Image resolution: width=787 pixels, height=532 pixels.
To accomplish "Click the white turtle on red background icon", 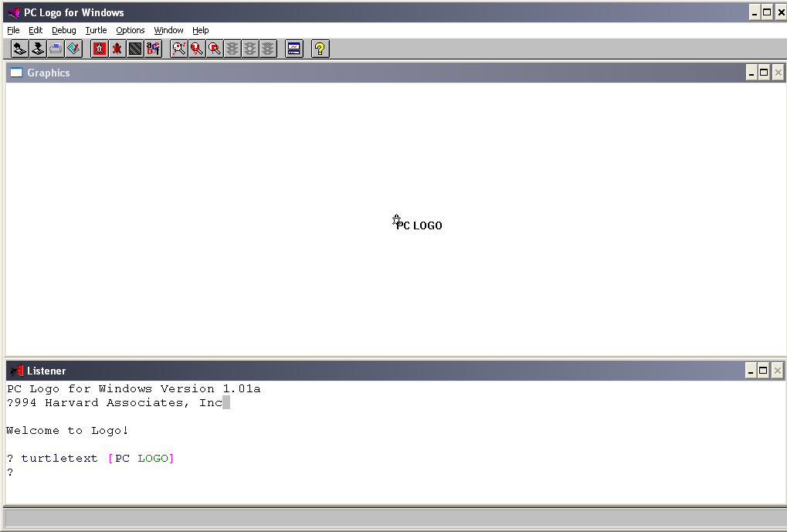I will tap(100, 49).
